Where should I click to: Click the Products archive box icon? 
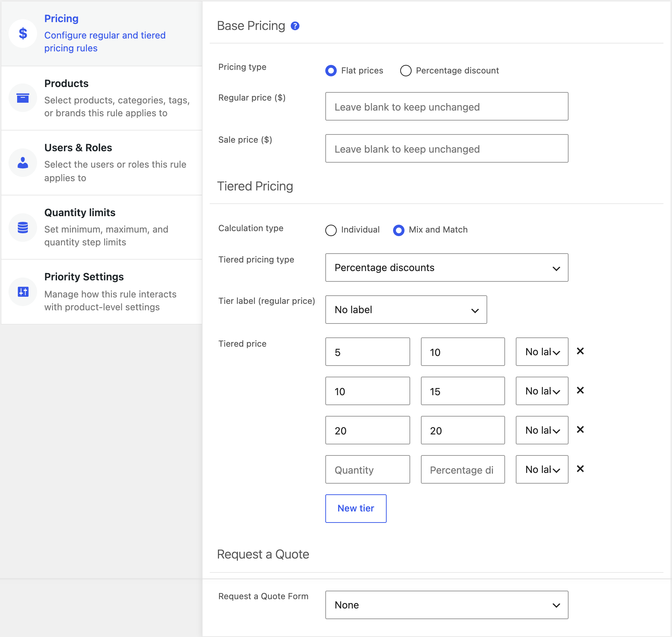23,98
